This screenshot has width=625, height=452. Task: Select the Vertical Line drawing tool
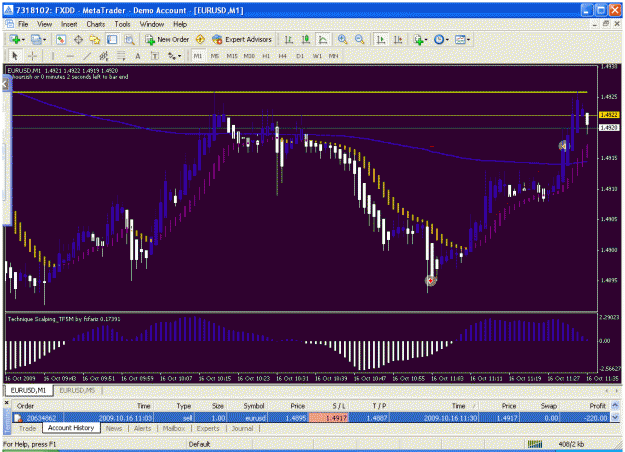coord(53,56)
